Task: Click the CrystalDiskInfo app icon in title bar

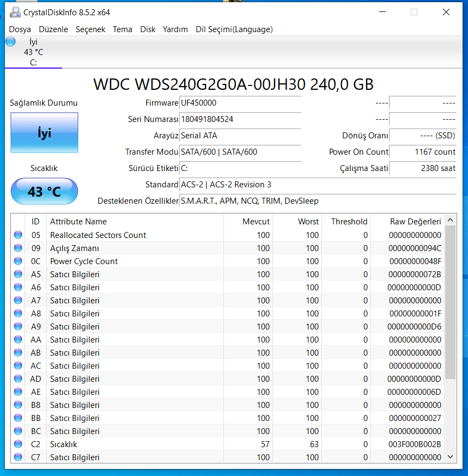Action: [15, 12]
